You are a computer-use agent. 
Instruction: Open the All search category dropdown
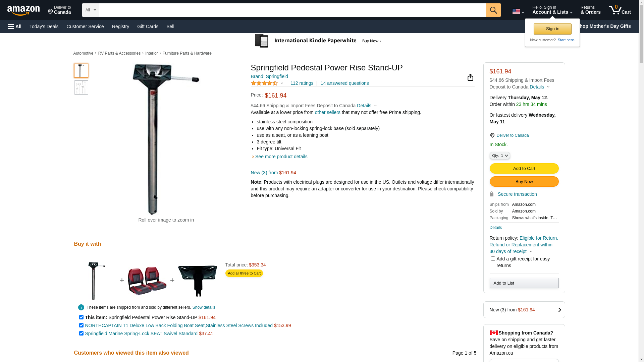tap(91, 10)
